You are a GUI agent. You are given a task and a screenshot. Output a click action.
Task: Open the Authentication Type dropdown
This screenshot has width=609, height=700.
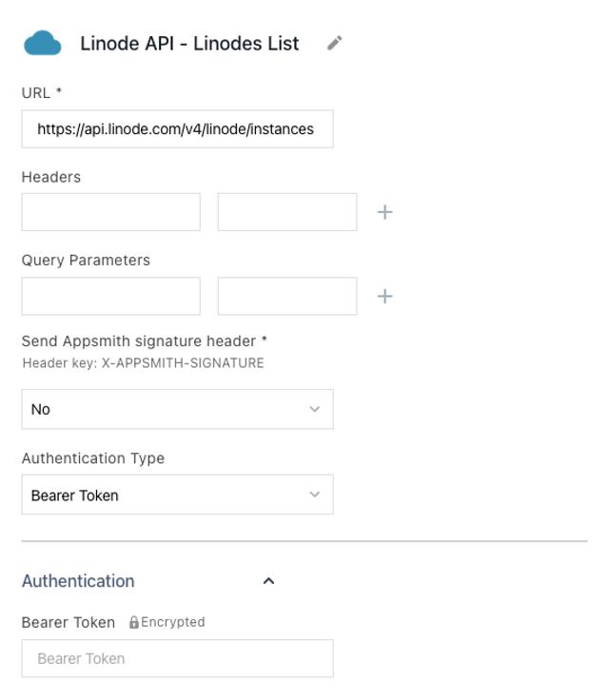[177, 495]
